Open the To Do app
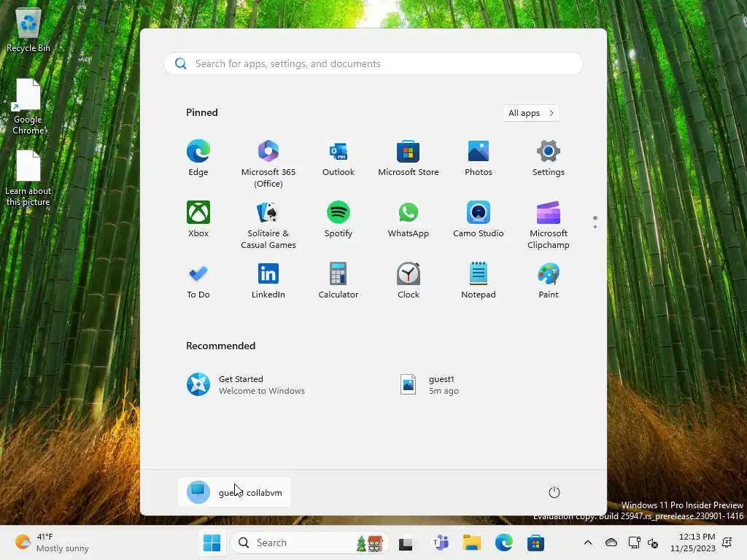Image resolution: width=747 pixels, height=560 pixels. [x=198, y=281]
